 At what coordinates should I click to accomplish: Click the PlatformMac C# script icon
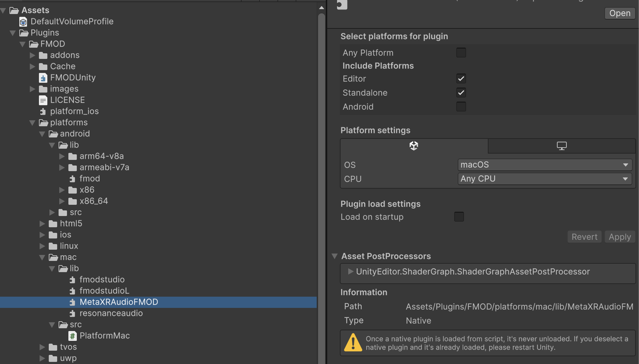(72, 336)
